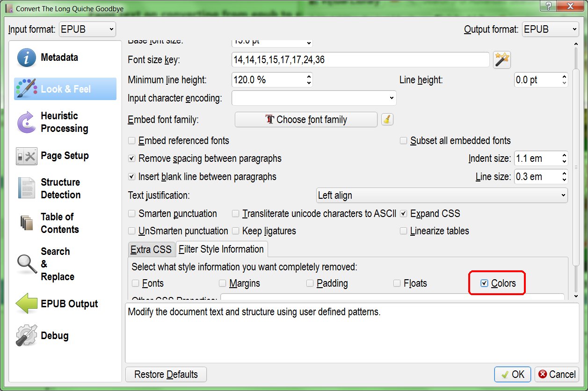Select Search & Replace magnifier icon
Image resolution: width=588 pixels, height=391 pixels.
[27, 264]
